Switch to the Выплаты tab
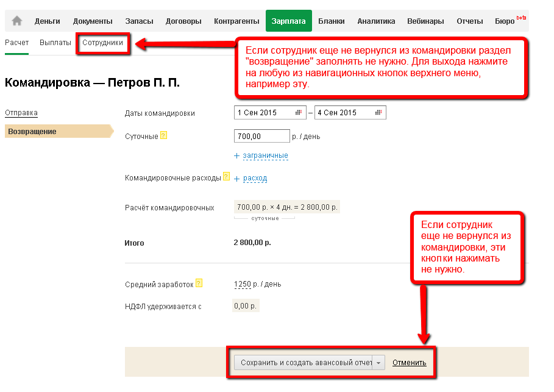554x392 pixels. 55,43
